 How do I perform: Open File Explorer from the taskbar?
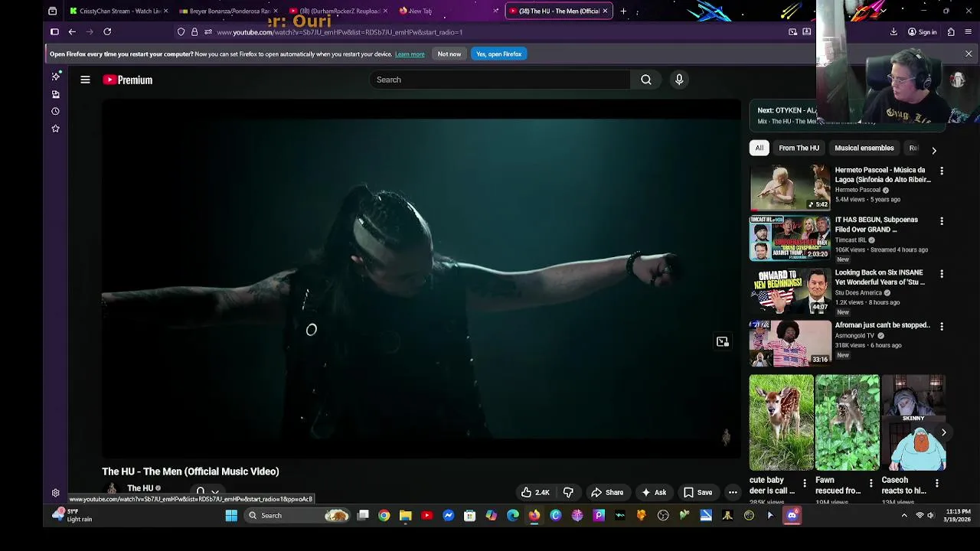(406, 516)
